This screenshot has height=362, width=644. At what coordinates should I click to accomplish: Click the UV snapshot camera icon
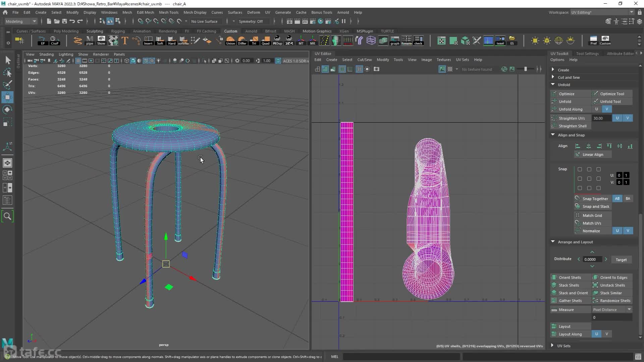pos(377,69)
